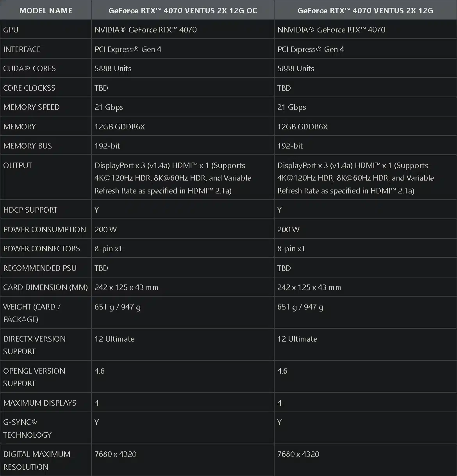Click the MEMORY BUS row label

coord(28,146)
